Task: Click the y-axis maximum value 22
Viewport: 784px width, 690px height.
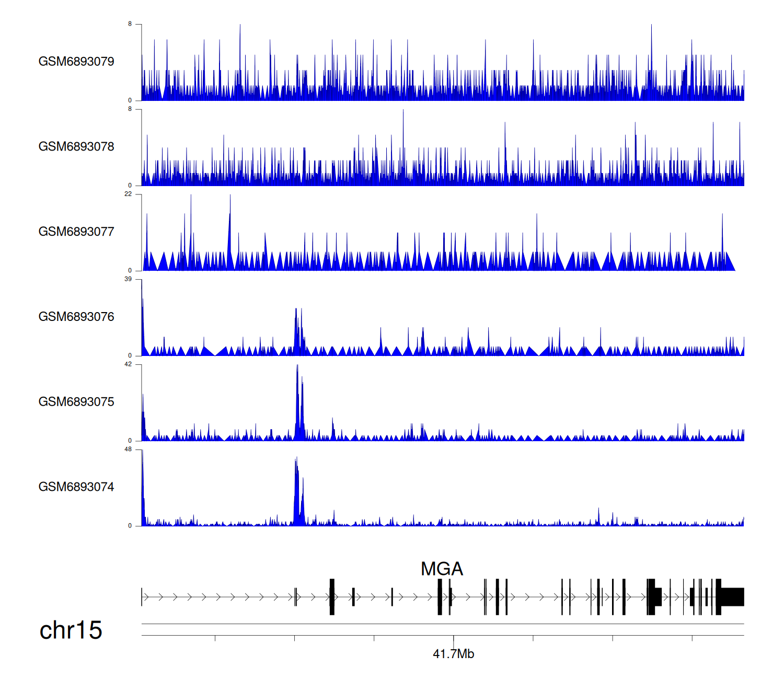Action: (x=128, y=194)
